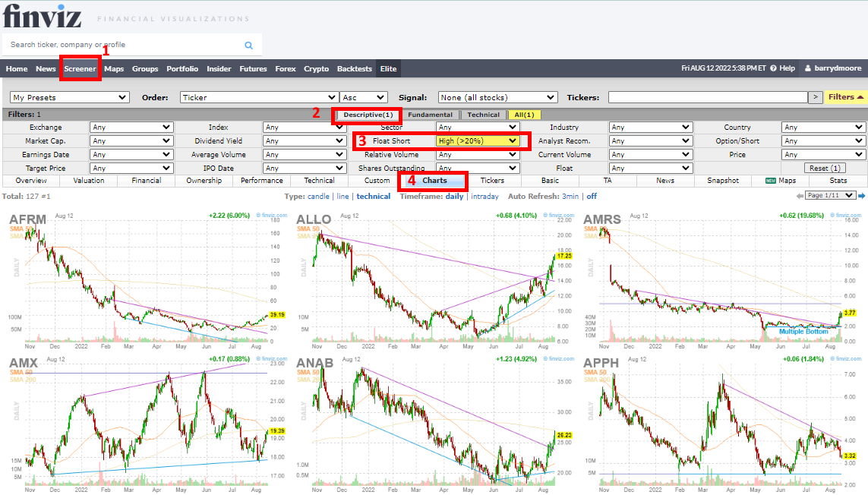
Task: Open the News menu
Action: coord(45,68)
